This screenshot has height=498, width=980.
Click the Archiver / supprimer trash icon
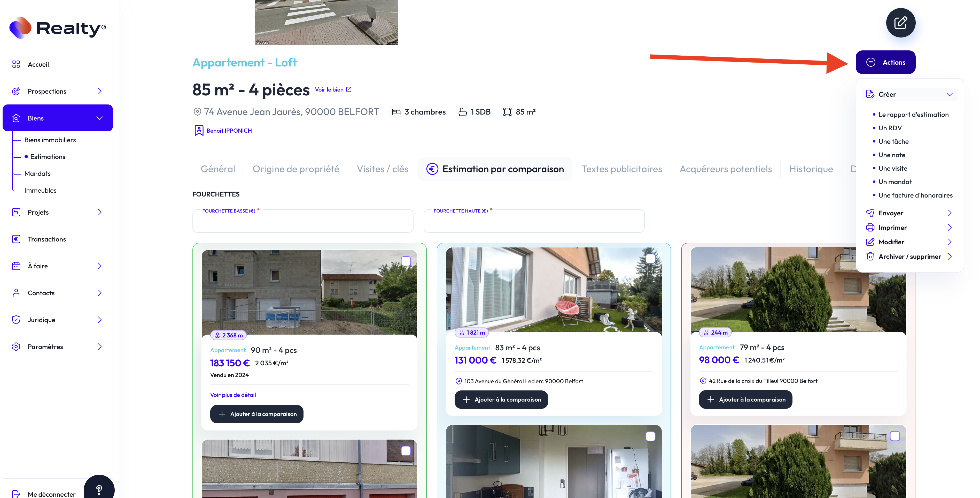[870, 256]
